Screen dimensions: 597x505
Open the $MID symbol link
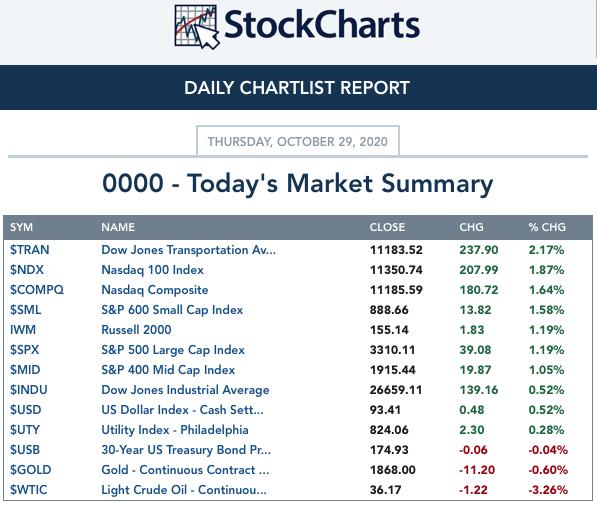point(25,370)
